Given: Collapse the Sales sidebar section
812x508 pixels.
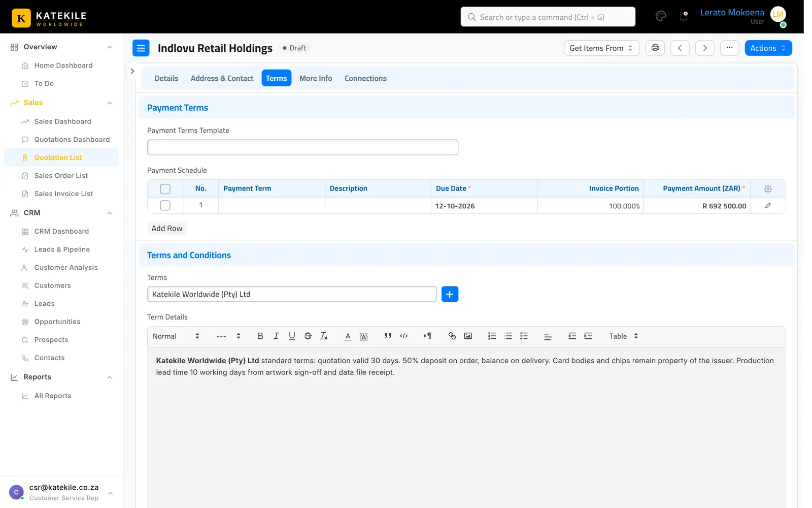Looking at the screenshot, I should tap(110, 103).
